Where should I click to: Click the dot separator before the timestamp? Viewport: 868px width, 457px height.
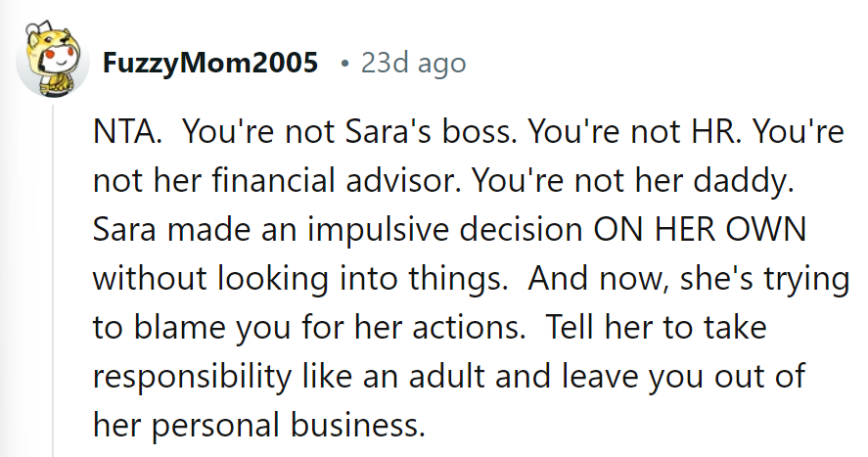click(x=344, y=65)
